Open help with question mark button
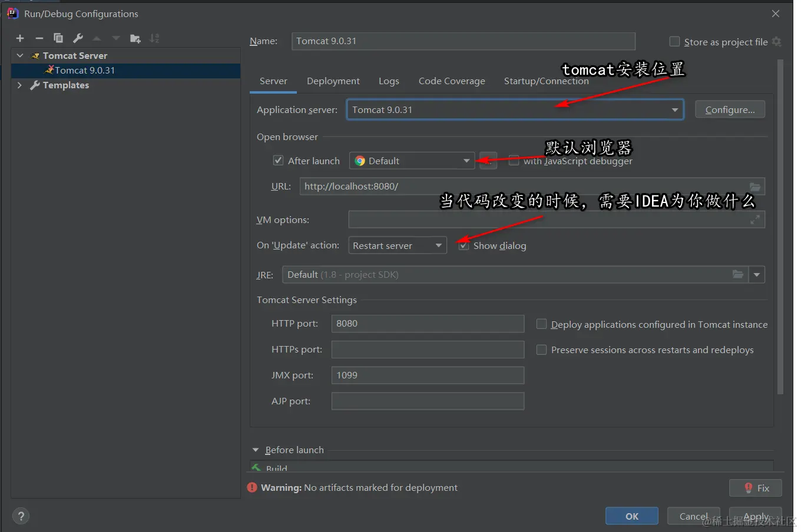This screenshot has height=532, width=801. 21,516
